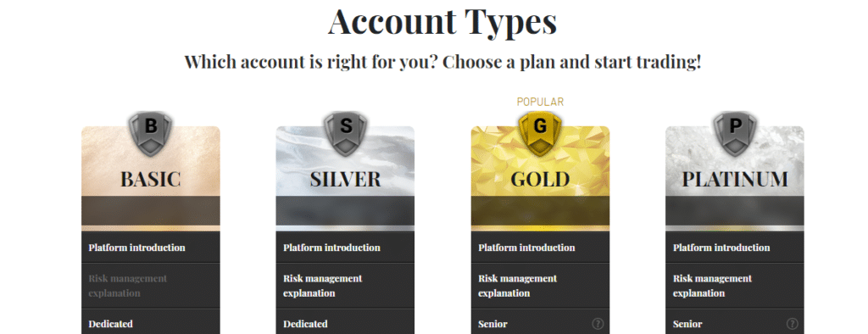Click Risk management explanation in Silver plan
The image size is (868, 334).
coord(323,286)
